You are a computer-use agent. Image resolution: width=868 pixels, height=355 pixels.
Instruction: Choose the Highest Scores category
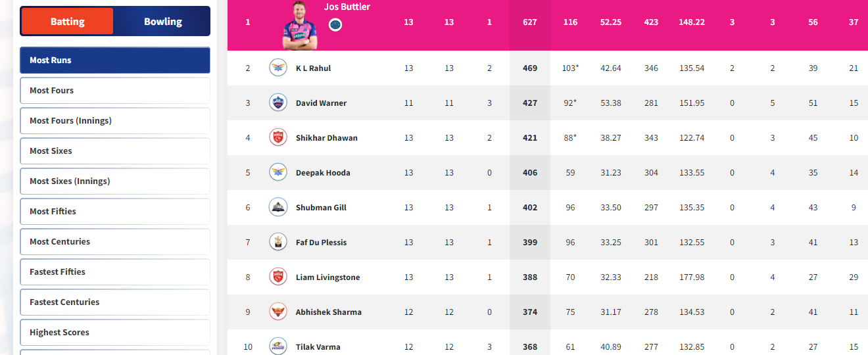pos(115,332)
